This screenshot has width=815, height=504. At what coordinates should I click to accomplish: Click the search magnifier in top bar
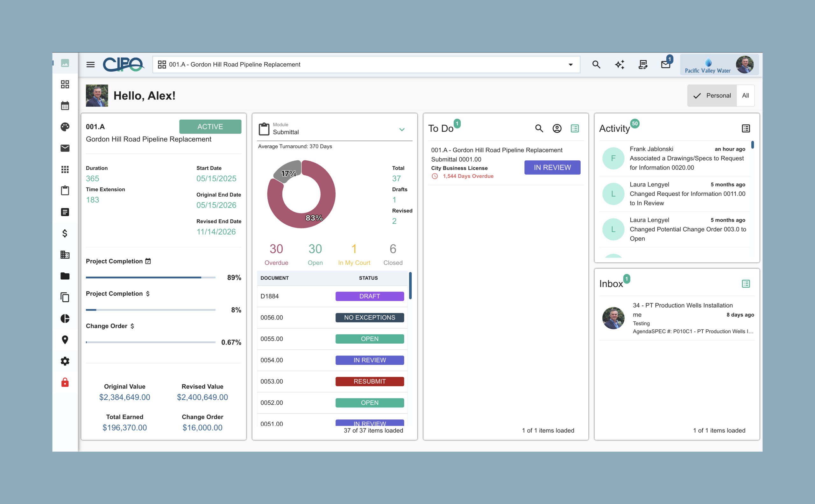596,64
